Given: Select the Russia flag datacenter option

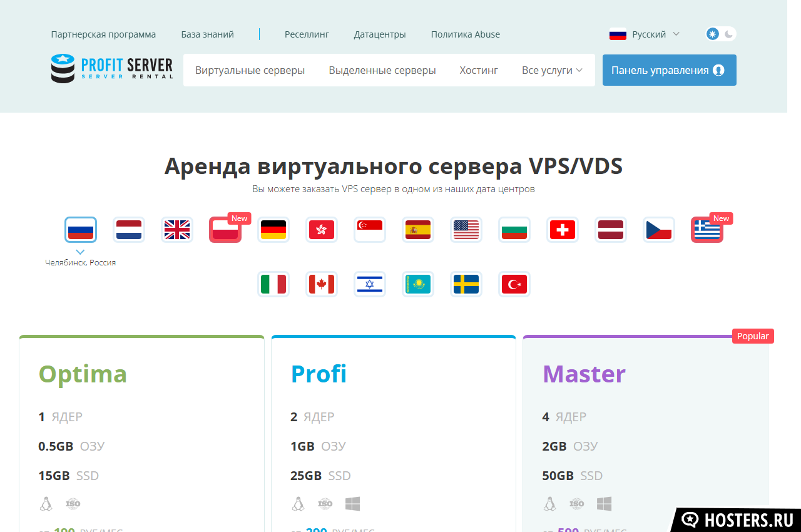Looking at the screenshot, I should (81, 230).
